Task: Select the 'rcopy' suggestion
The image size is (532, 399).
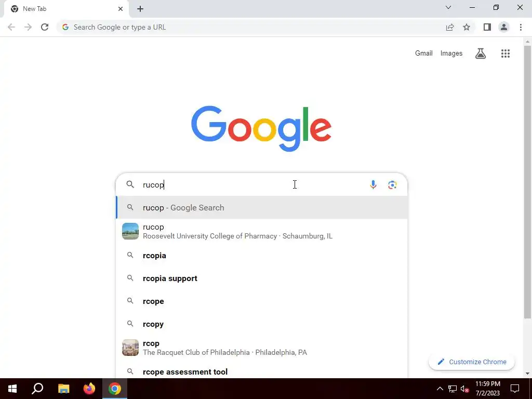Action: (x=262, y=324)
